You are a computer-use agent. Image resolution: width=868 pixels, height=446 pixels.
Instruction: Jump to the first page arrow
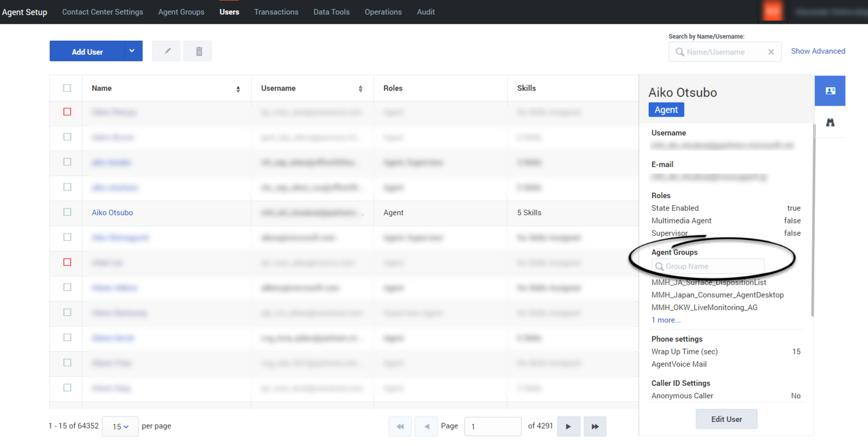pyautogui.click(x=400, y=426)
